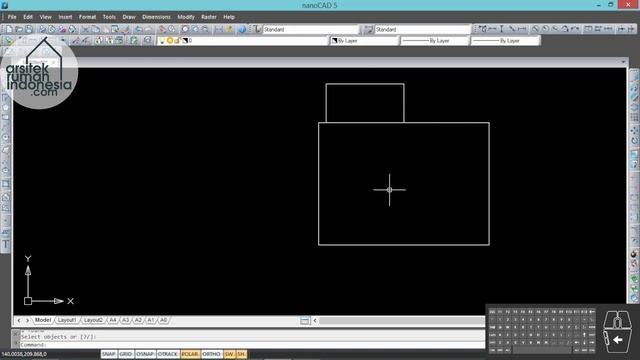The image size is (640, 360).
Task: Open the dimension style Standard dropdown
Action: click(423, 29)
